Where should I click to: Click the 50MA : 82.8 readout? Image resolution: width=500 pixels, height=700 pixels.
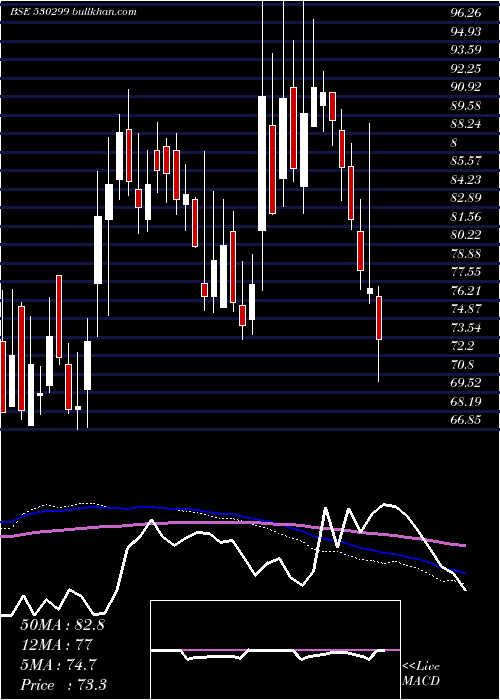point(62,625)
